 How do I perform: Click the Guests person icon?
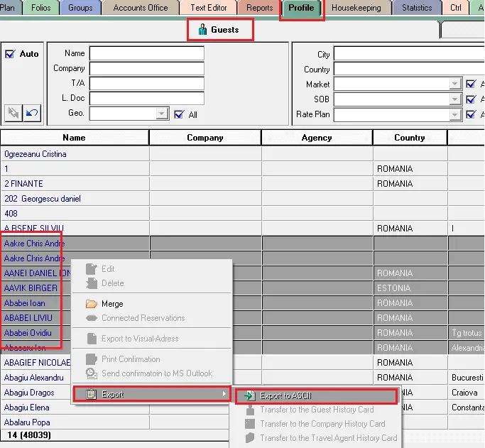(x=202, y=30)
